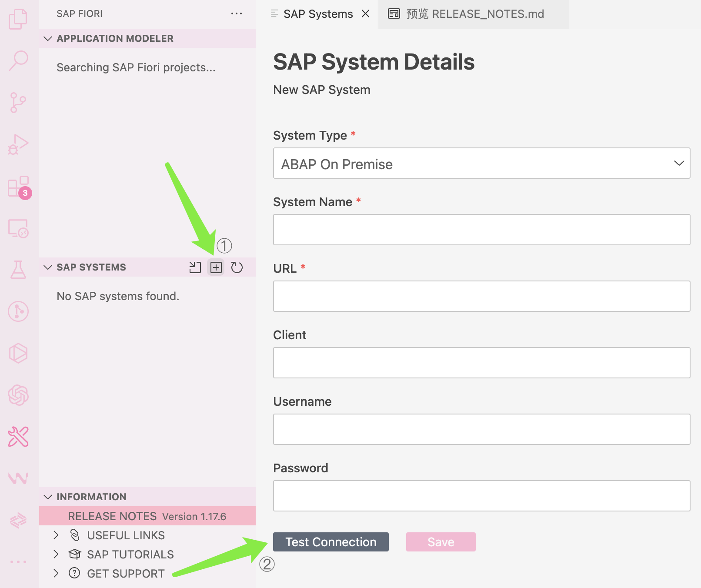The width and height of the screenshot is (701, 588).
Task: Open Release Notes Version 1.17.6
Action: pyautogui.click(x=147, y=516)
